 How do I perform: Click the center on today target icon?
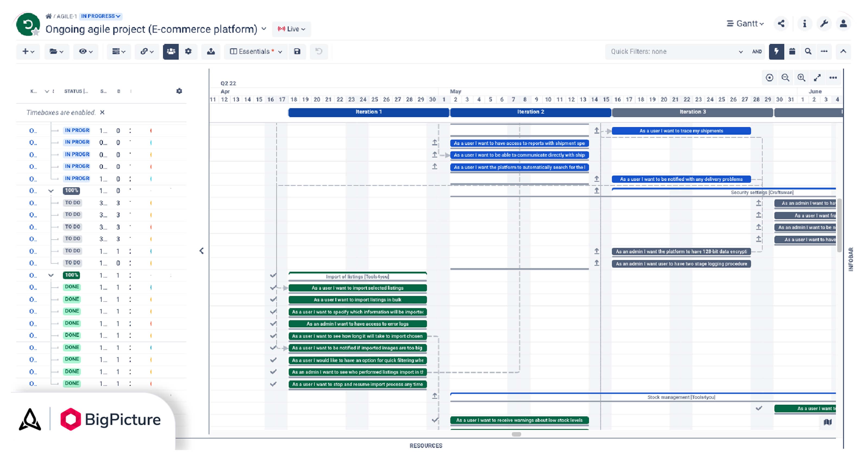(x=769, y=78)
